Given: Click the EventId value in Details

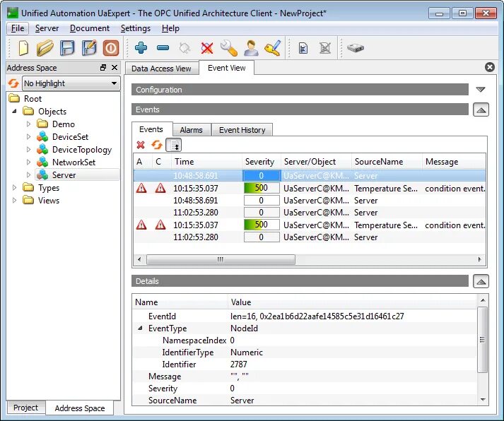Looking at the screenshot, I should [317, 316].
